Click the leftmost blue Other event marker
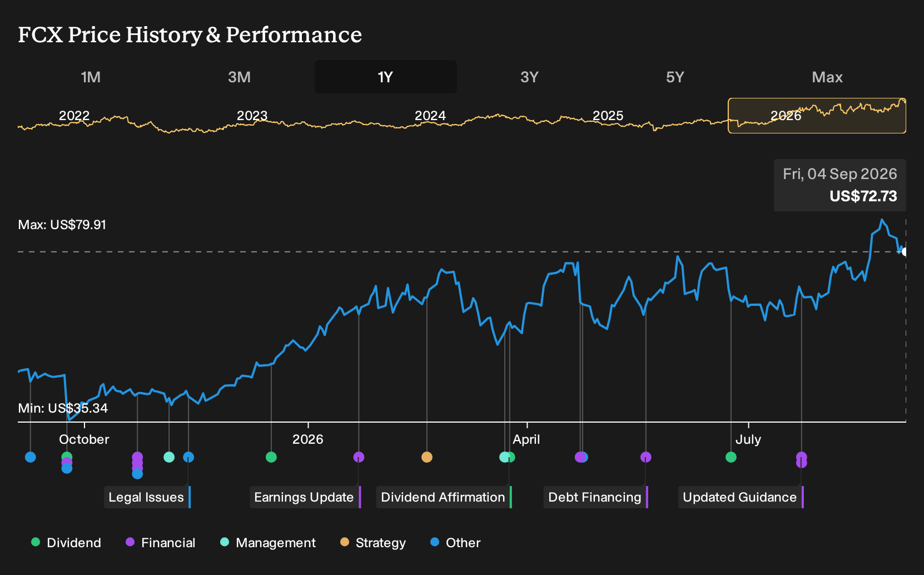The image size is (924, 575). (31, 457)
